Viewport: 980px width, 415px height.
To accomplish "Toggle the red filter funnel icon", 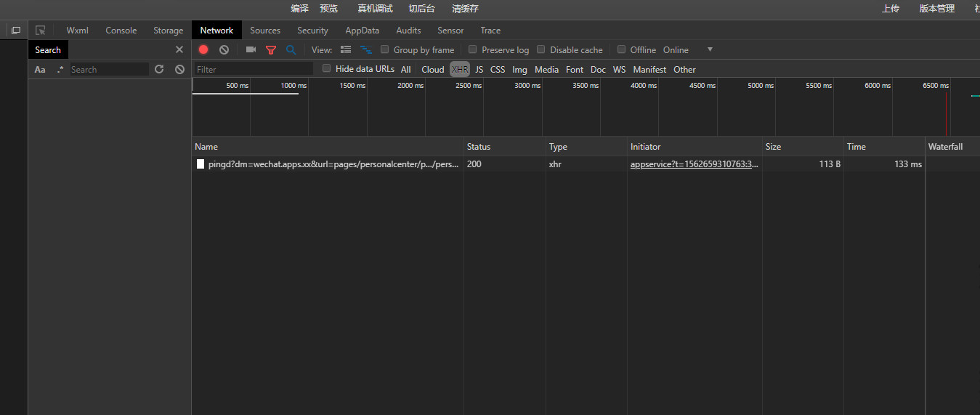I will tap(271, 50).
